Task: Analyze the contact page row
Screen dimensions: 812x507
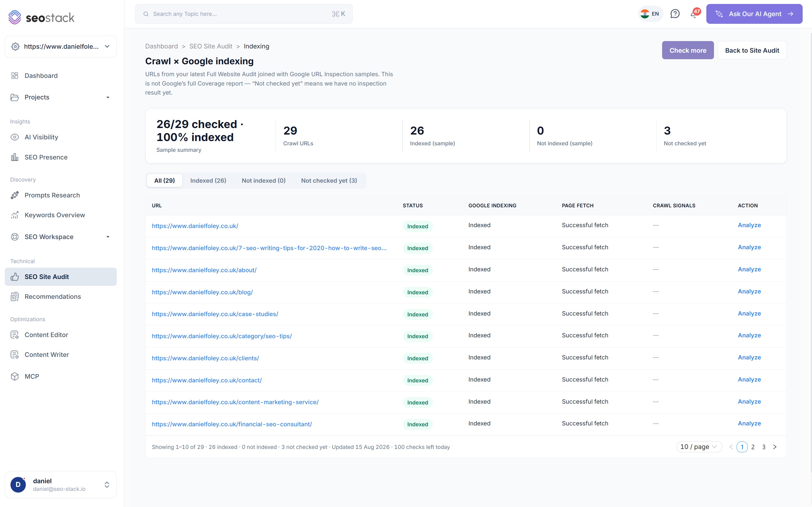Action: (x=749, y=380)
